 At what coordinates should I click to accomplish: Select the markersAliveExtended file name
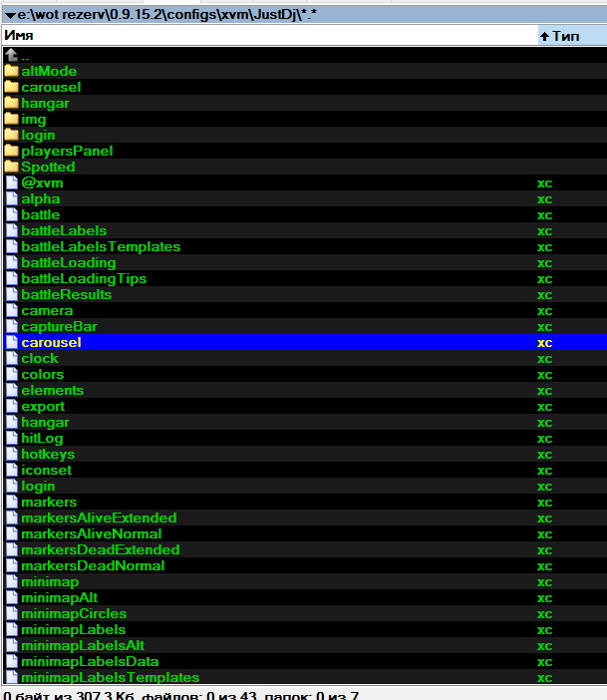(99, 518)
